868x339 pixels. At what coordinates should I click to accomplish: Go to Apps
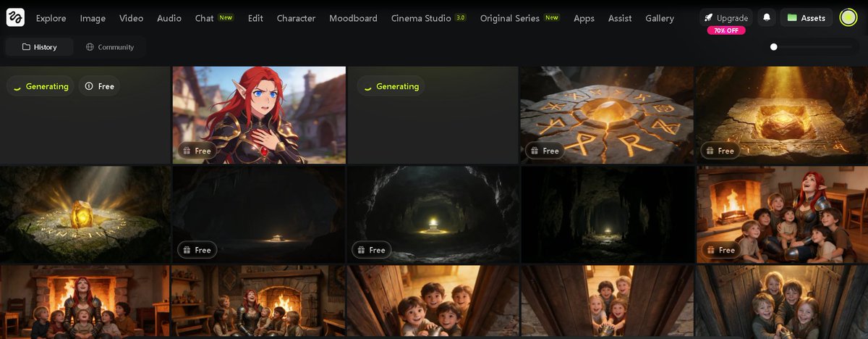(x=584, y=18)
